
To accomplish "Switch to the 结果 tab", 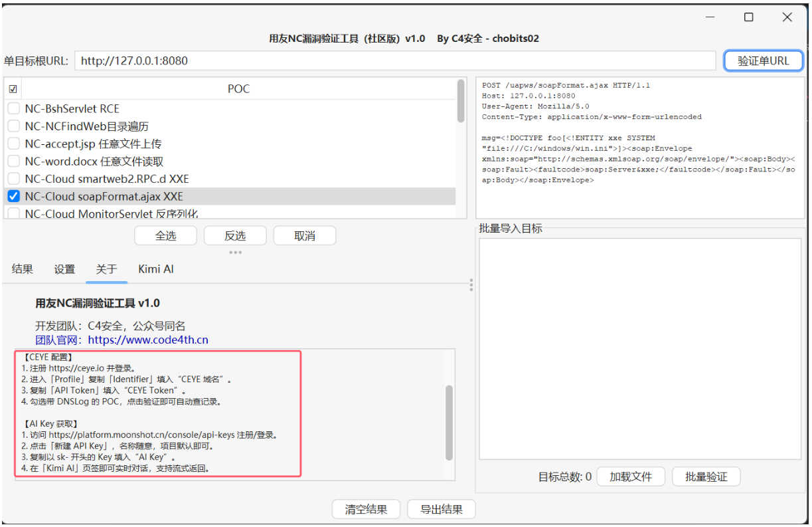I will 23,269.
